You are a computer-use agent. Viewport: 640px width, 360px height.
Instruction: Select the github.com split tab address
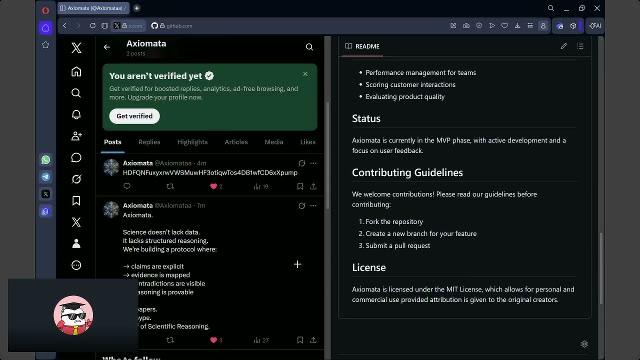click(171, 26)
